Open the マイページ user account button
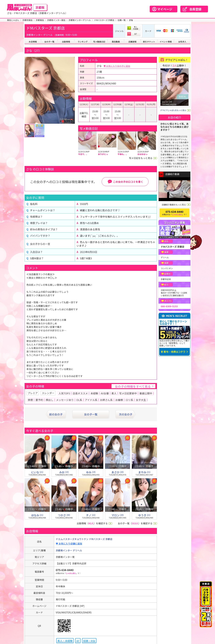 pyautogui.click(x=163, y=9)
